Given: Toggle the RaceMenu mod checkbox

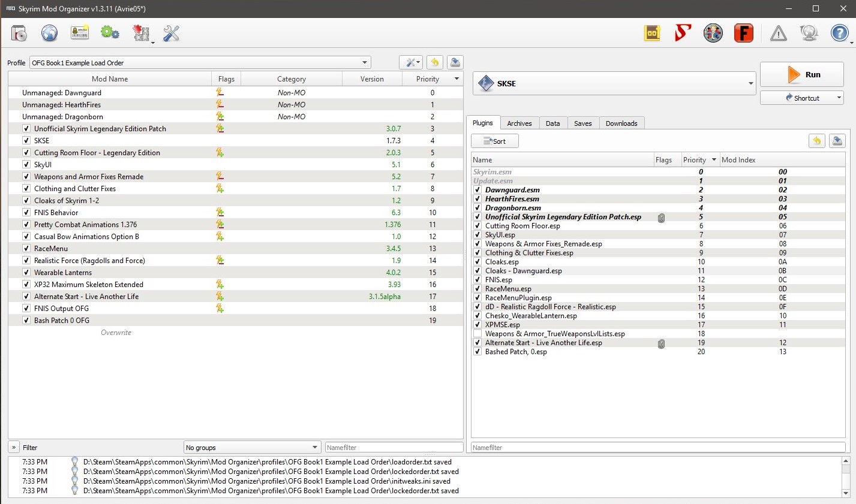Looking at the screenshot, I should 26,249.
